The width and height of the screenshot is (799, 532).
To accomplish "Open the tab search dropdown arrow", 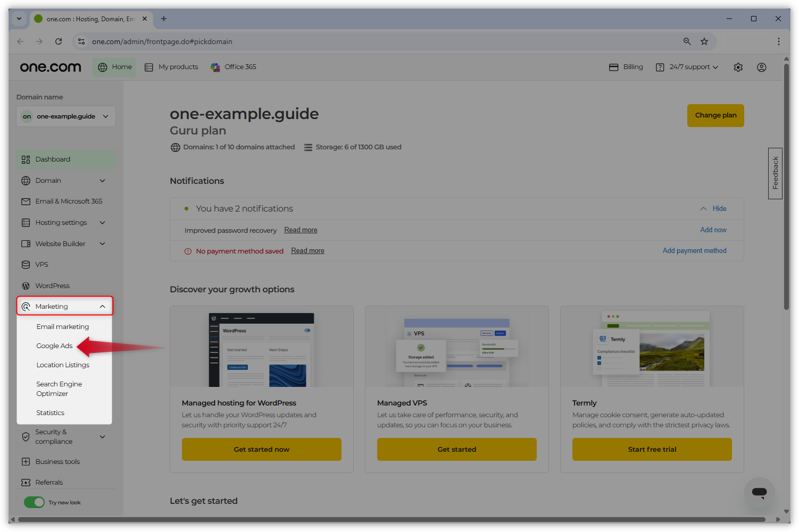I will click(19, 19).
